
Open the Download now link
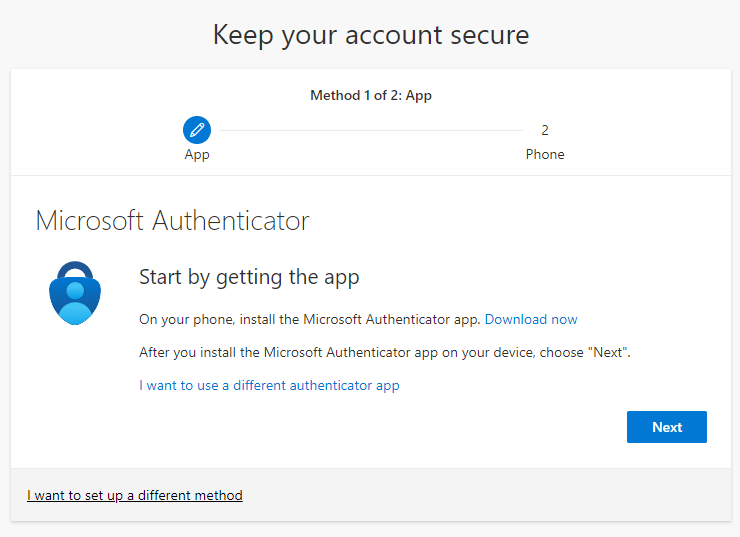pos(531,319)
